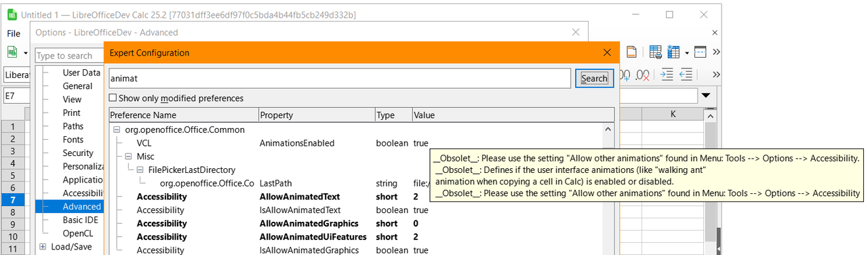Select the VCL AnimationsEnabled row

click(x=355, y=143)
